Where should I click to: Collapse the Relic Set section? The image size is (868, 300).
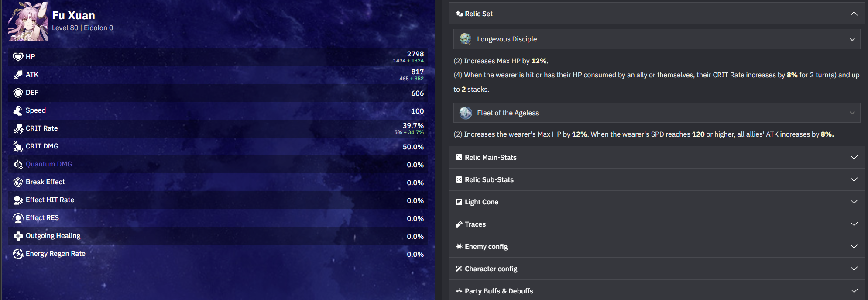[854, 14]
